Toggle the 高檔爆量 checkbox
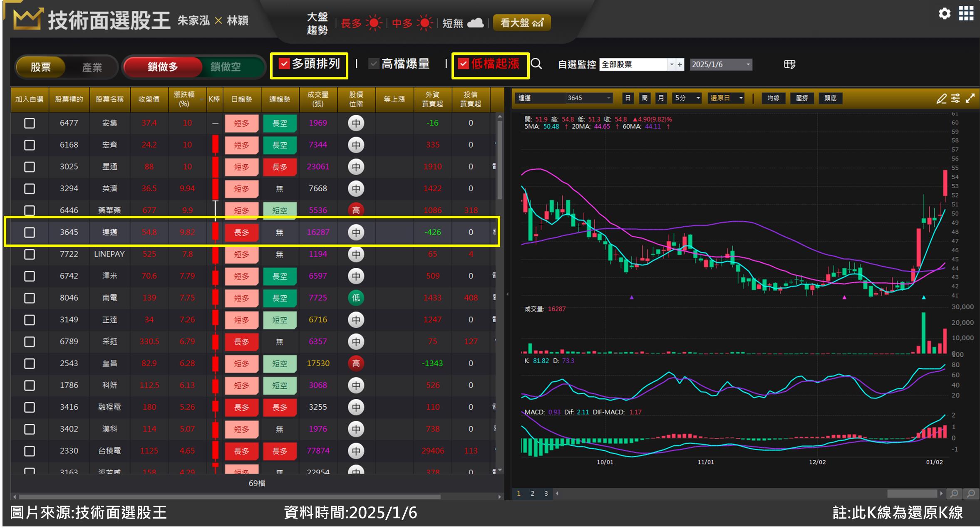Screen dimensions: 980x531 (374, 64)
